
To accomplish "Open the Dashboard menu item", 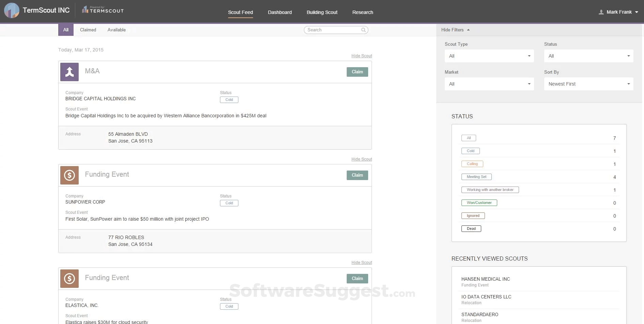I will pos(280,12).
